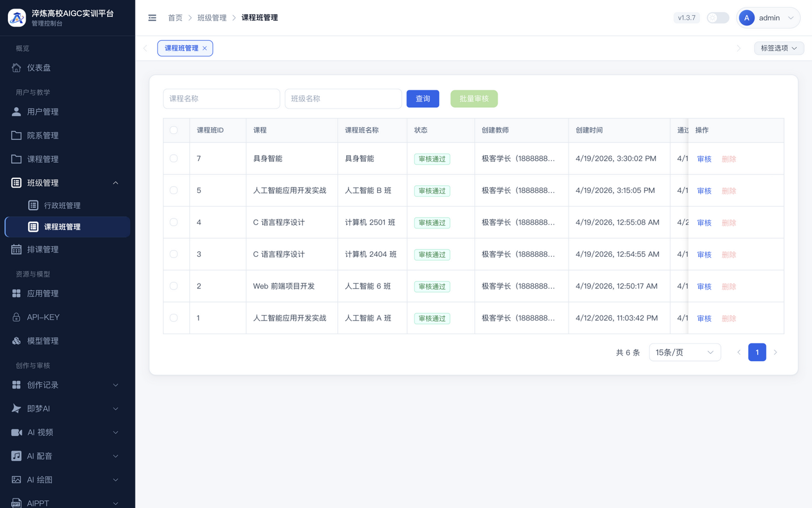This screenshot has width=812, height=508.
Task: Collapse the 班级管理 submenu chevron
Action: pyautogui.click(x=116, y=183)
